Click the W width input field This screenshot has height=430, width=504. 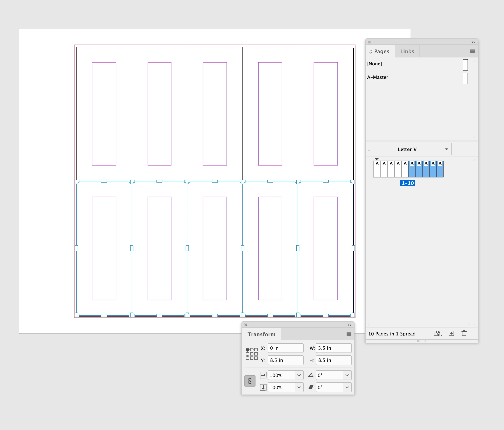point(333,348)
